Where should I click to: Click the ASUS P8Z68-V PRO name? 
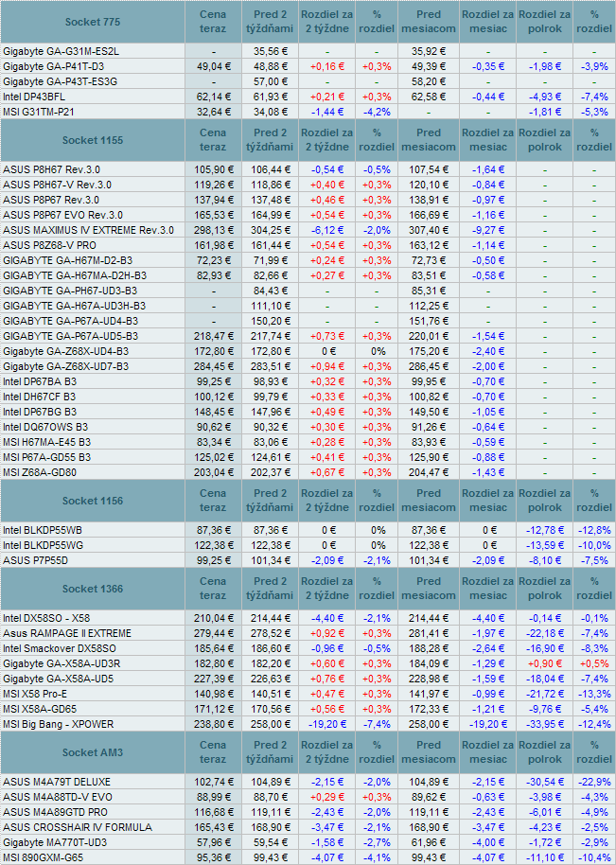point(49,245)
